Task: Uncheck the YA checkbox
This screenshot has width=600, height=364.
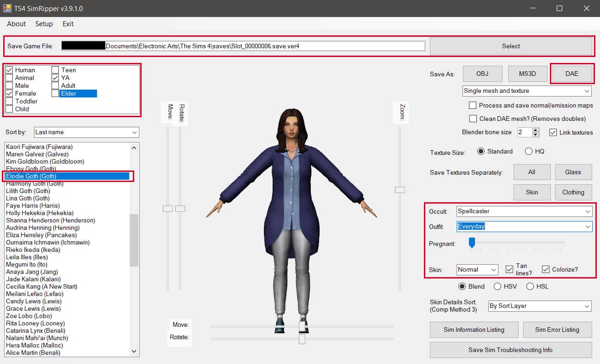Action: [x=55, y=78]
